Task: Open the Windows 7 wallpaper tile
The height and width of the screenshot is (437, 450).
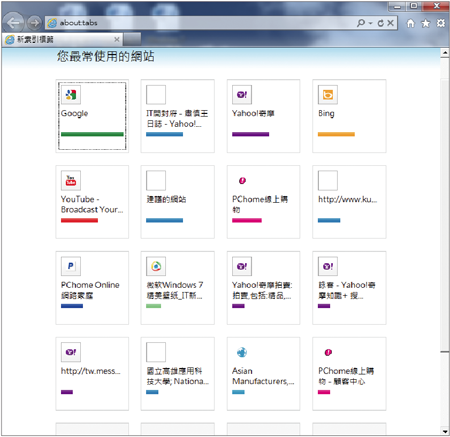Action: point(177,288)
